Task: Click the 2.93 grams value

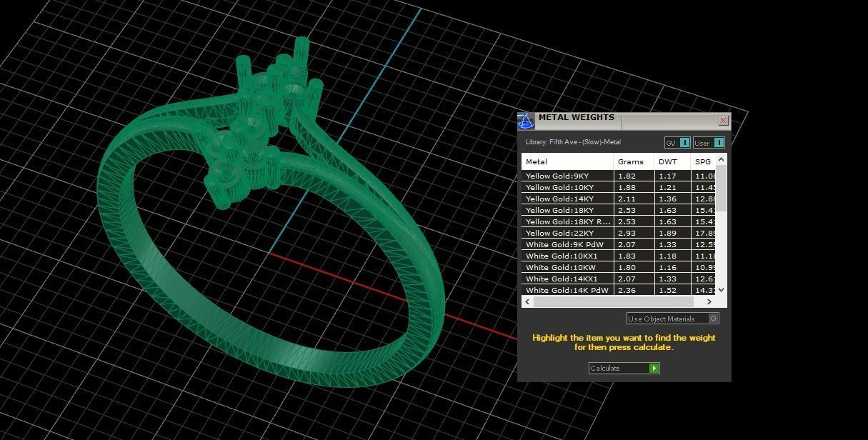Action: 627,233
